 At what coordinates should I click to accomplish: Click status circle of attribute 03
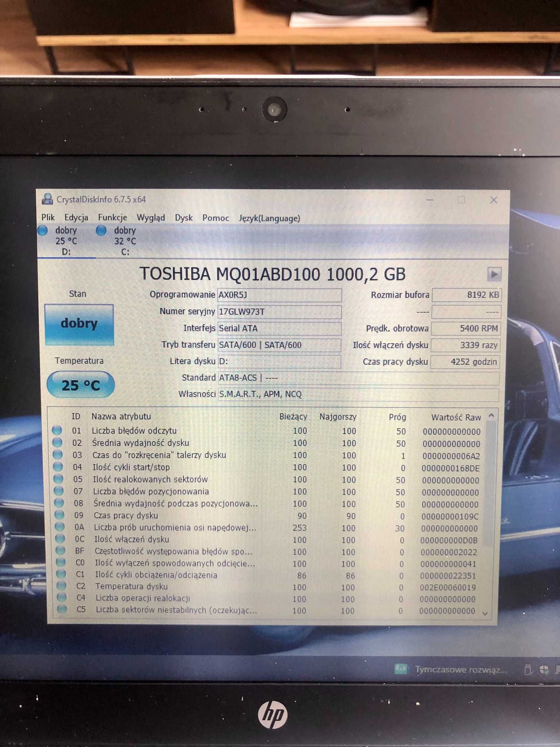[x=58, y=454]
